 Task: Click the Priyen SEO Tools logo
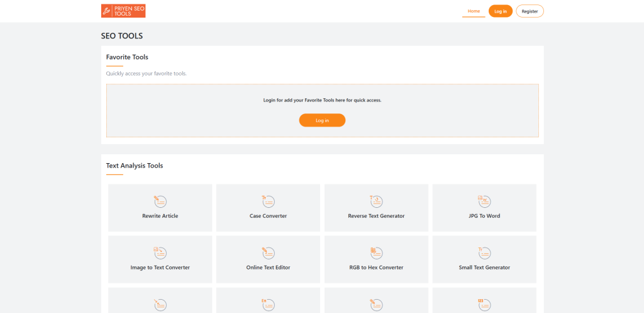(123, 11)
